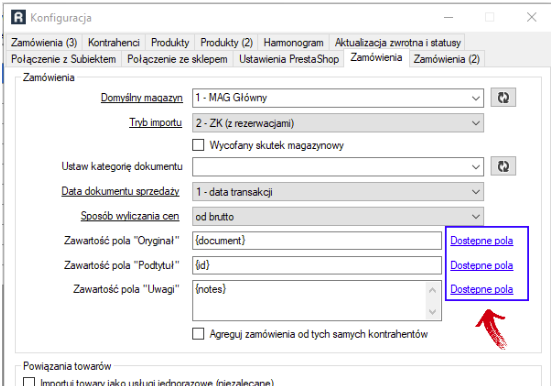
Task: Select Połączenie ze sklepem tab
Action: [x=177, y=59]
